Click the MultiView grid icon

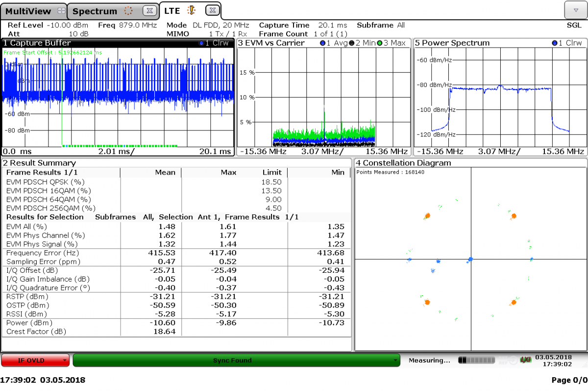[x=60, y=10]
